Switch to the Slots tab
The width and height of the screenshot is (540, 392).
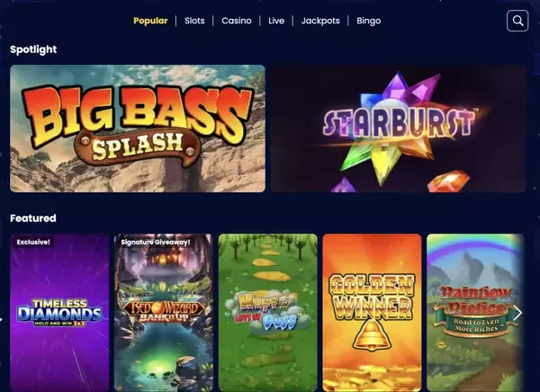coord(194,21)
